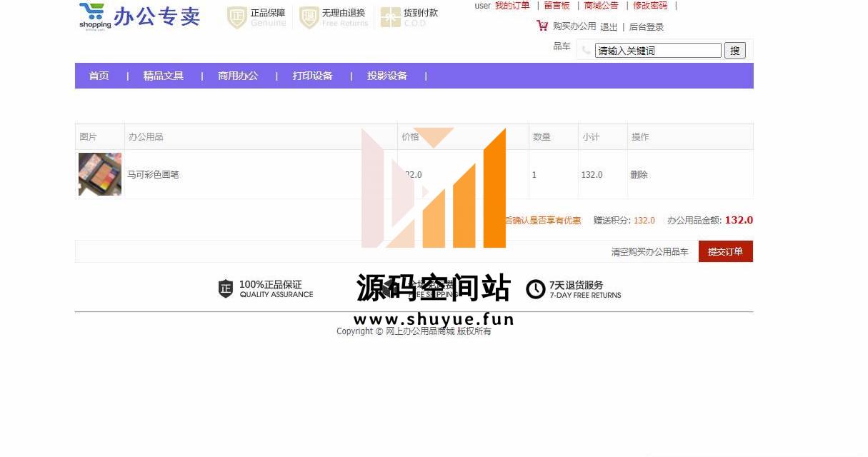Delete the 马可彩色画笔 item with 删除

639,174
